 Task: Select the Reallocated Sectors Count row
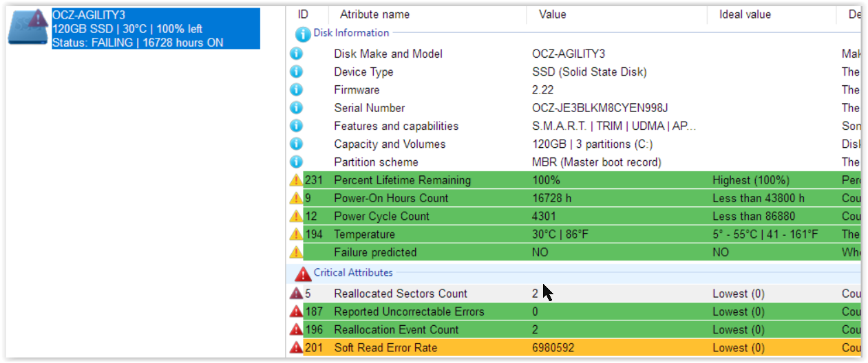coord(575,294)
